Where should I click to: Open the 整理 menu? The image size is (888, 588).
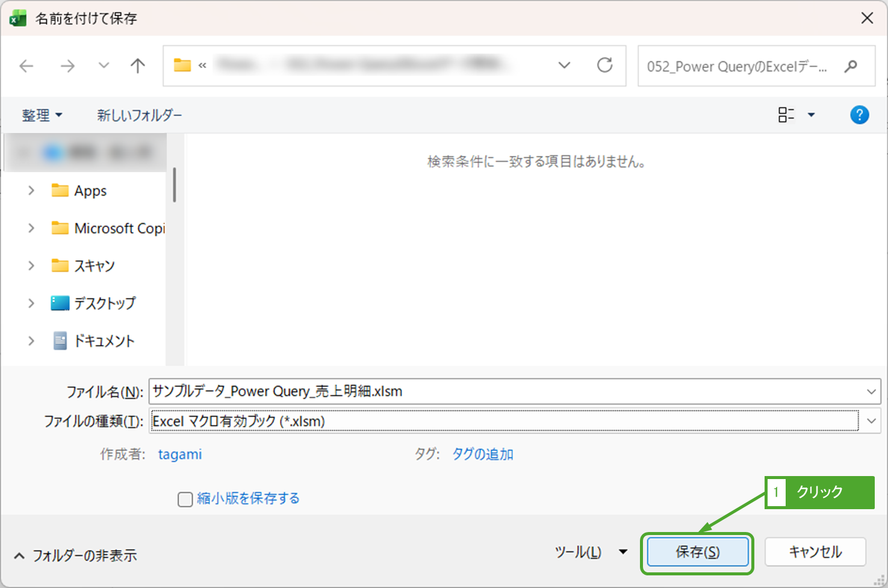pyautogui.click(x=42, y=115)
